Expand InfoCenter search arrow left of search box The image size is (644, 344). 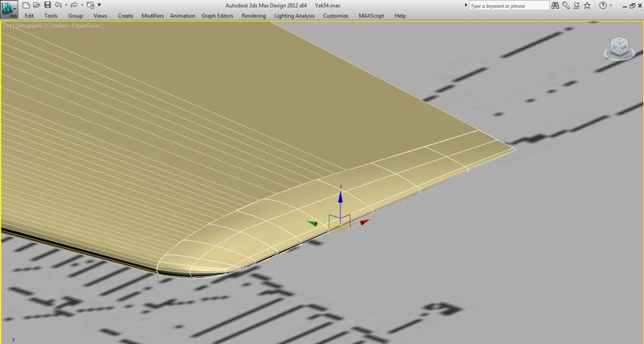pyautogui.click(x=466, y=6)
